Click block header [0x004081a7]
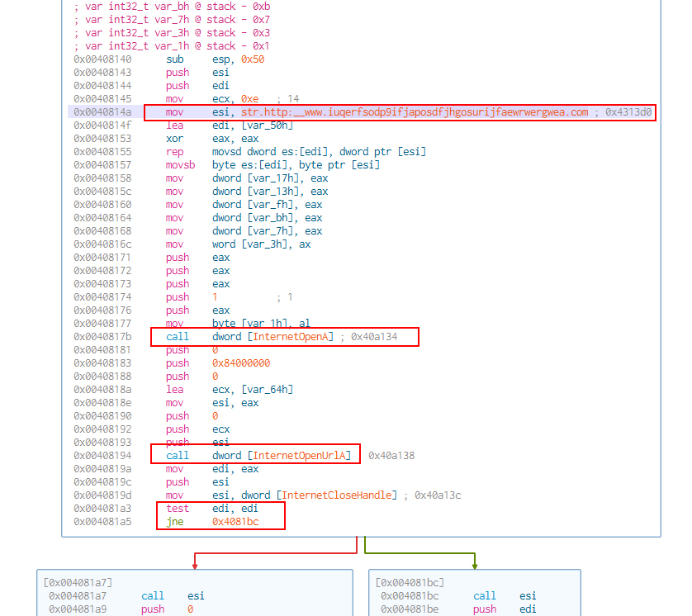The height and width of the screenshot is (616, 692). pos(77,582)
